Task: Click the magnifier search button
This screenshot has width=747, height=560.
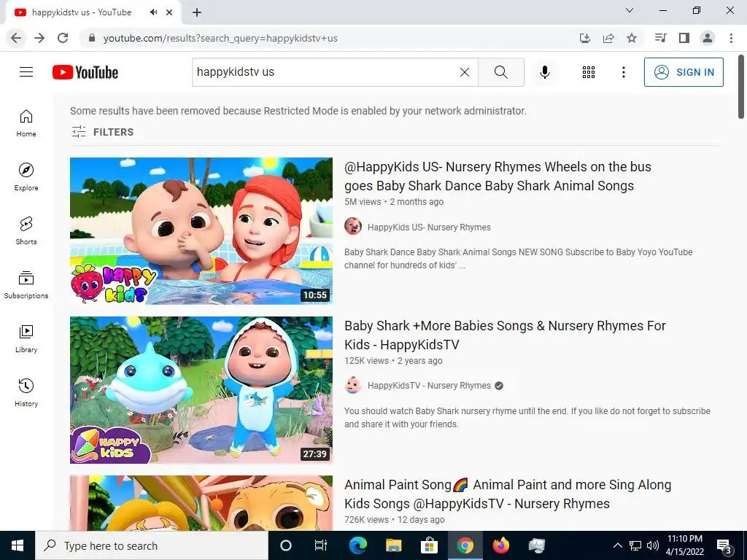Action: tap(500, 72)
